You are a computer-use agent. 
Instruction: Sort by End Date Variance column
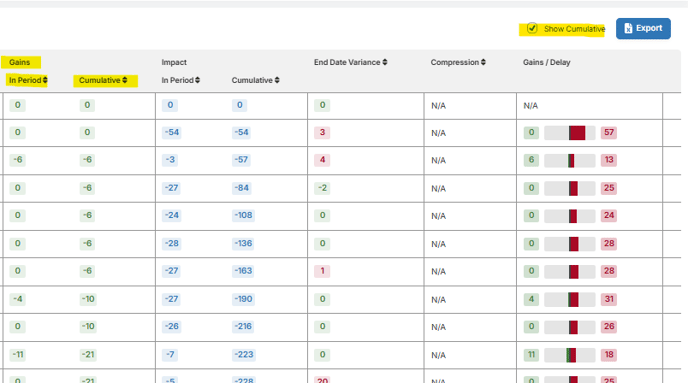(350, 62)
